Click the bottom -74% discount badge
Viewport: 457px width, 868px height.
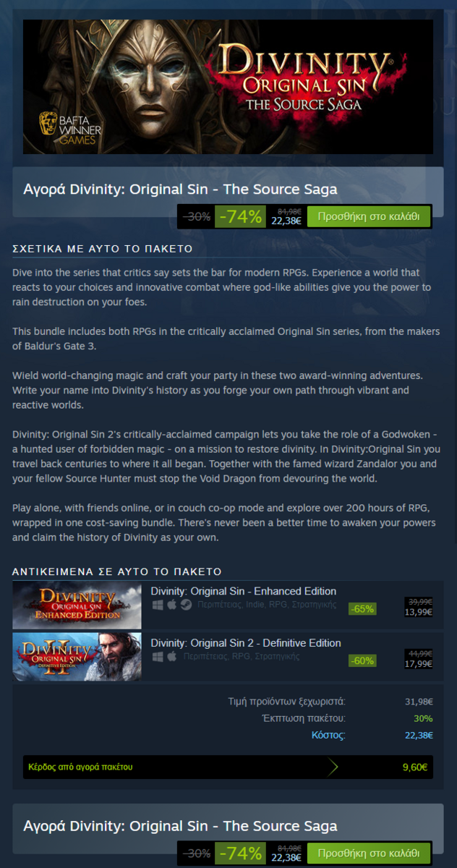click(x=240, y=853)
